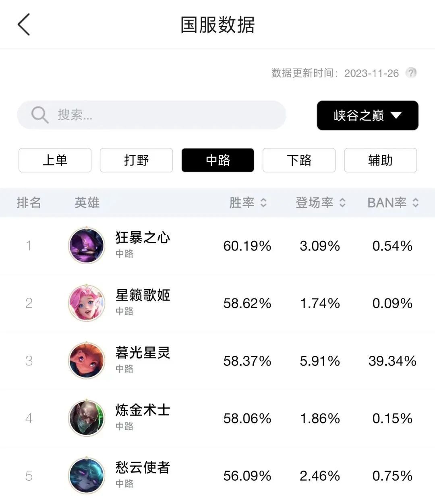
Task: Click the 搜索 input field
Action: click(x=151, y=115)
